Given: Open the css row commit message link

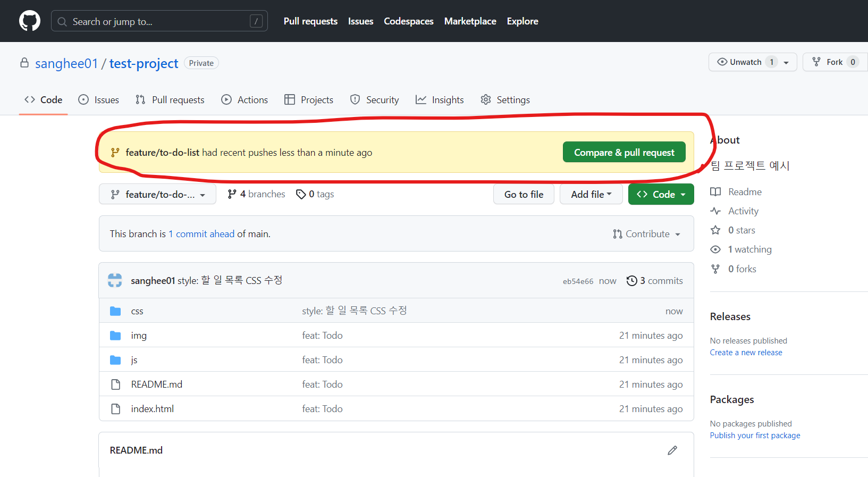Looking at the screenshot, I should click(x=355, y=311).
